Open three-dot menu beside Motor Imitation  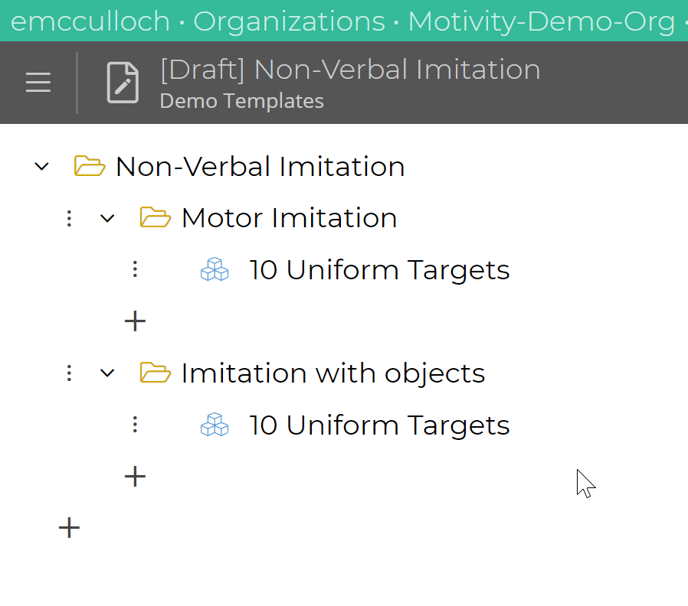click(x=69, y=218)
